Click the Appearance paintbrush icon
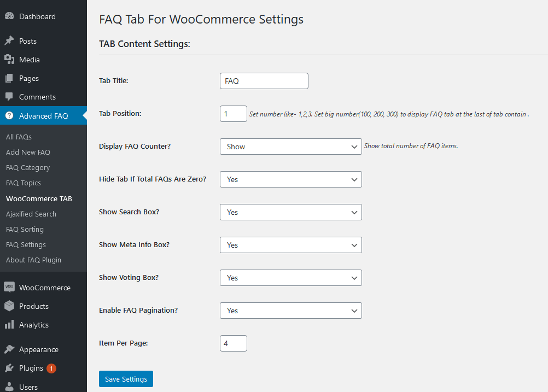Image resolution: width=548 pixels, height=392 pixels. tap(9, 349)
